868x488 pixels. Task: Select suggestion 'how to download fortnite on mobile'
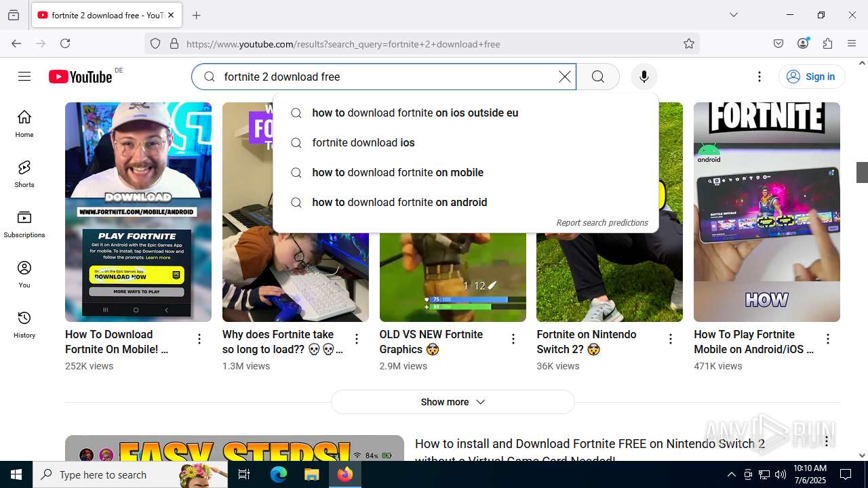point(465,172)
